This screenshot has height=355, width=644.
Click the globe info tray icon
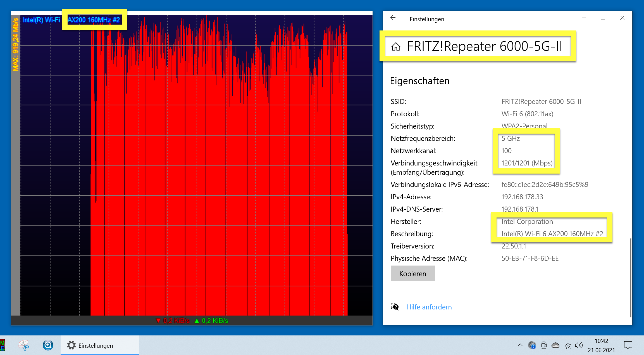click(x=532, y=345)
